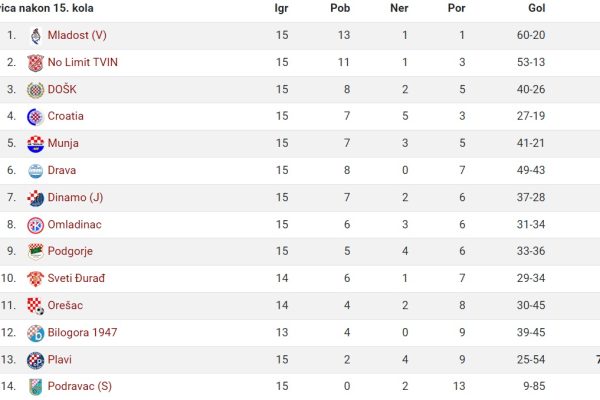The width and height of the screenshot is (600, 400).
Task: Open the Podravac (S) team link
Action: (80, 386)
